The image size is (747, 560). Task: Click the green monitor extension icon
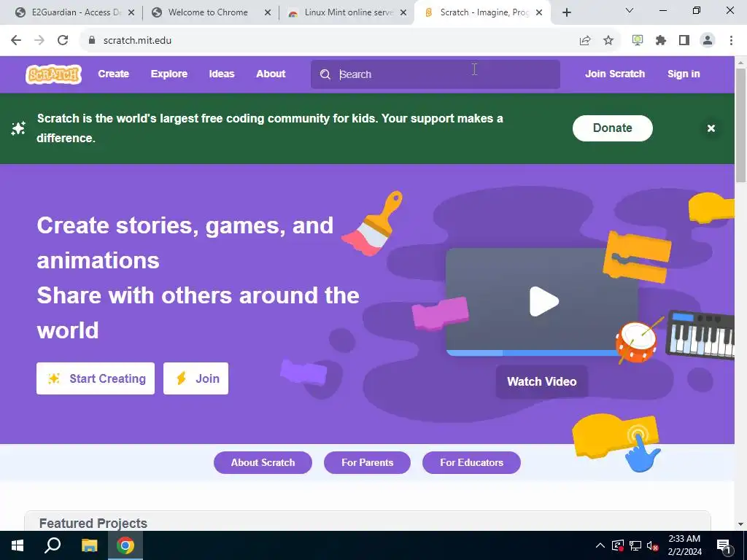[638, 41]
